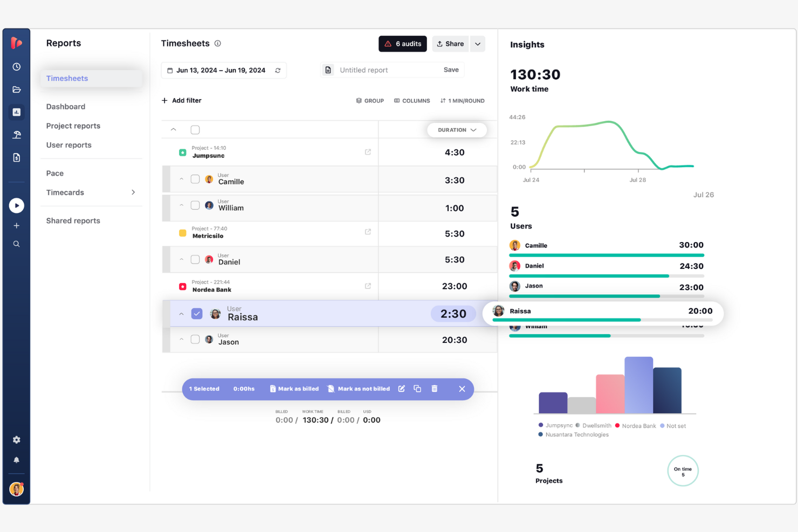Check the Daniel row checkbox

(x=195, y=259)
